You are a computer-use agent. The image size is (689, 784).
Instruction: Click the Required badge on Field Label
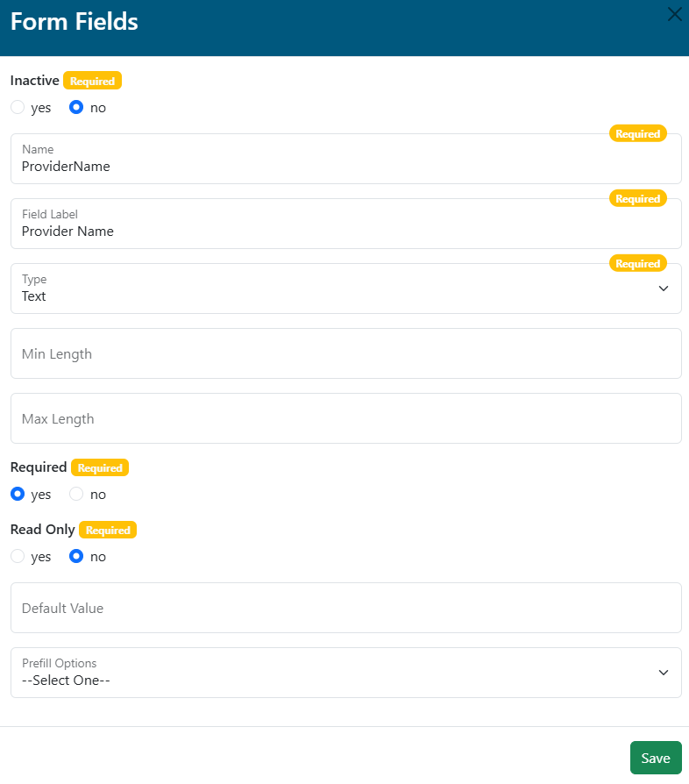click(637, 199)
